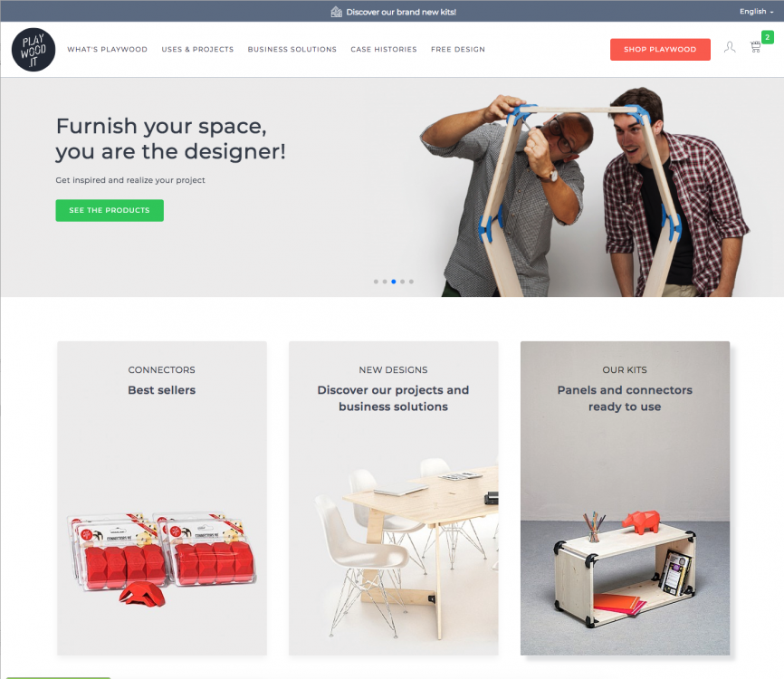784x679 pixels.
Task: Click the Shop Playwood button
Action: click(x=660, y=50)
